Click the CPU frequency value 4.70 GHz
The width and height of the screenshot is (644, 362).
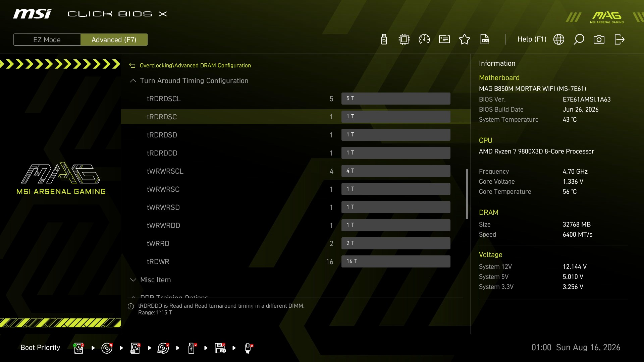pos(575,172)
